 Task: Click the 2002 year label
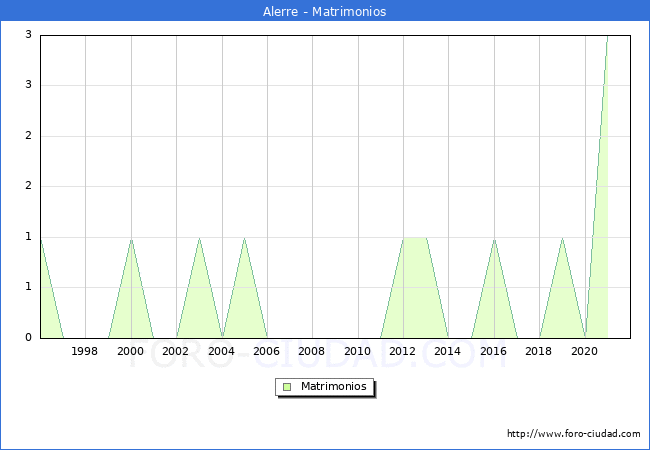pos(176,351)
